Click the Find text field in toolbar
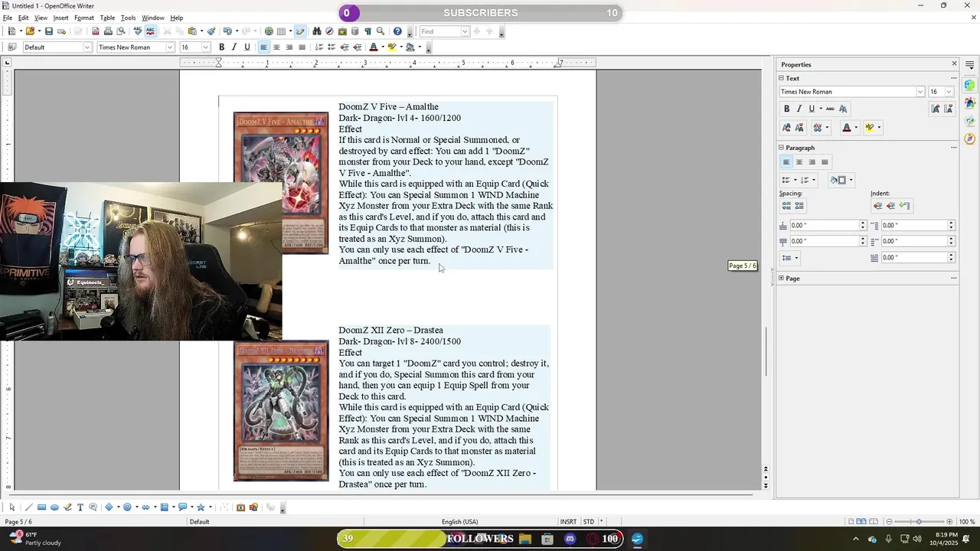Viewport: 980px width, 551px height. [439, 31]
